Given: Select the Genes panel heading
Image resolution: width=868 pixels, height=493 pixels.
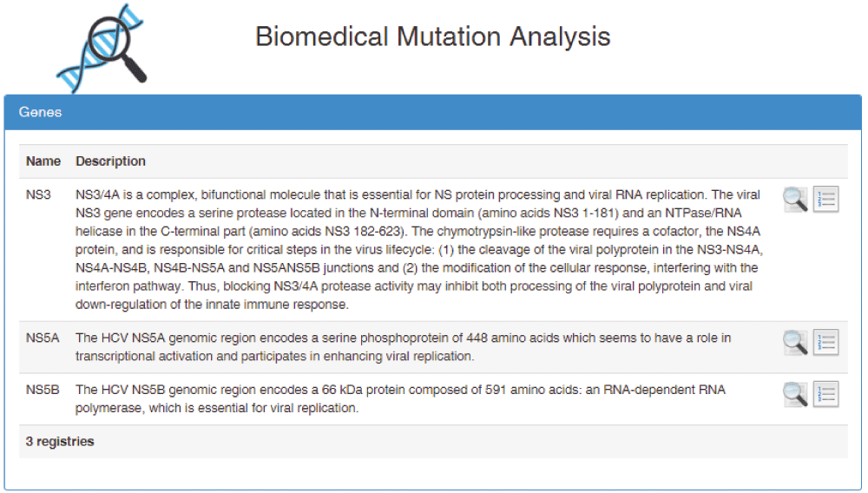Looking at the screenshot, I should click(x=41, y=112).
